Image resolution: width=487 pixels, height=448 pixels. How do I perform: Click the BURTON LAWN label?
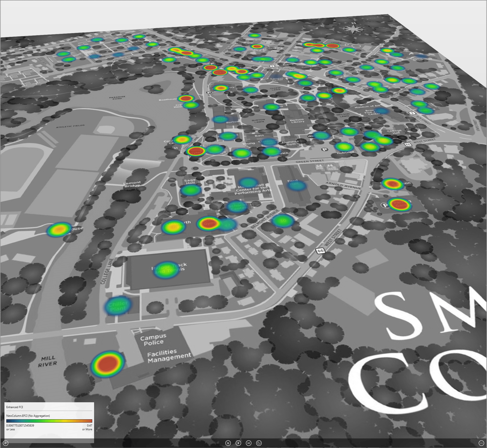point(258,121)
